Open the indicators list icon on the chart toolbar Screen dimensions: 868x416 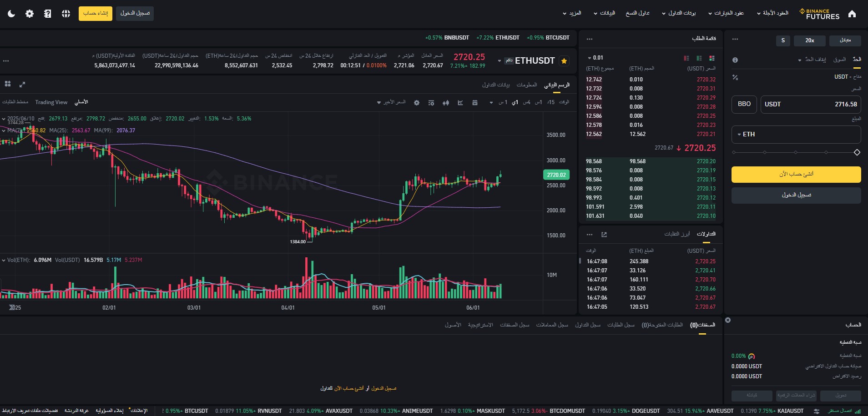click(431, 103)
